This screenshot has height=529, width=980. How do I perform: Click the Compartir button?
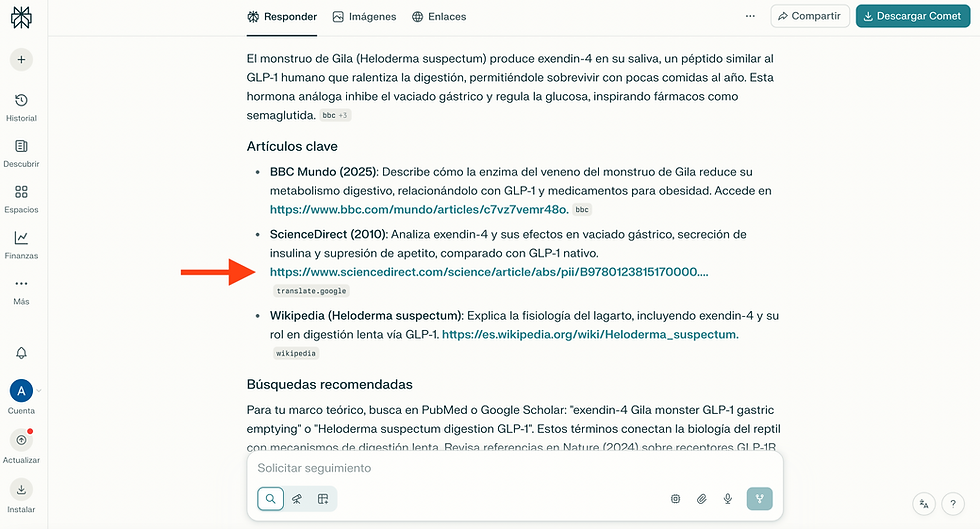[809, 16]
